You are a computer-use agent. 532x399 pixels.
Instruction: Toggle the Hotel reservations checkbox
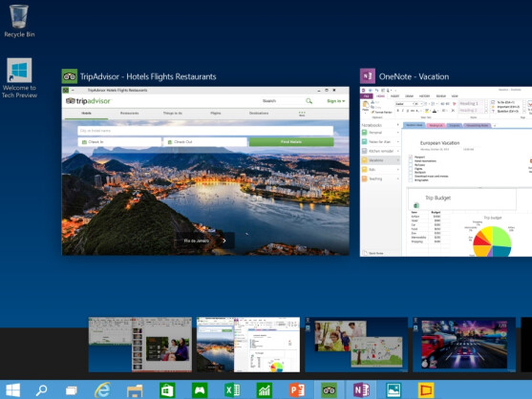(x=411, y=161)
